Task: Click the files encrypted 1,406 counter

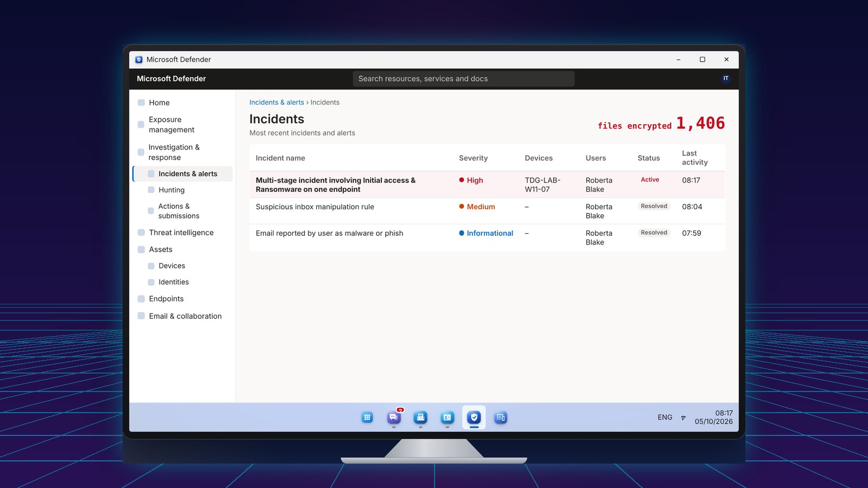Action: coord(661,124)
